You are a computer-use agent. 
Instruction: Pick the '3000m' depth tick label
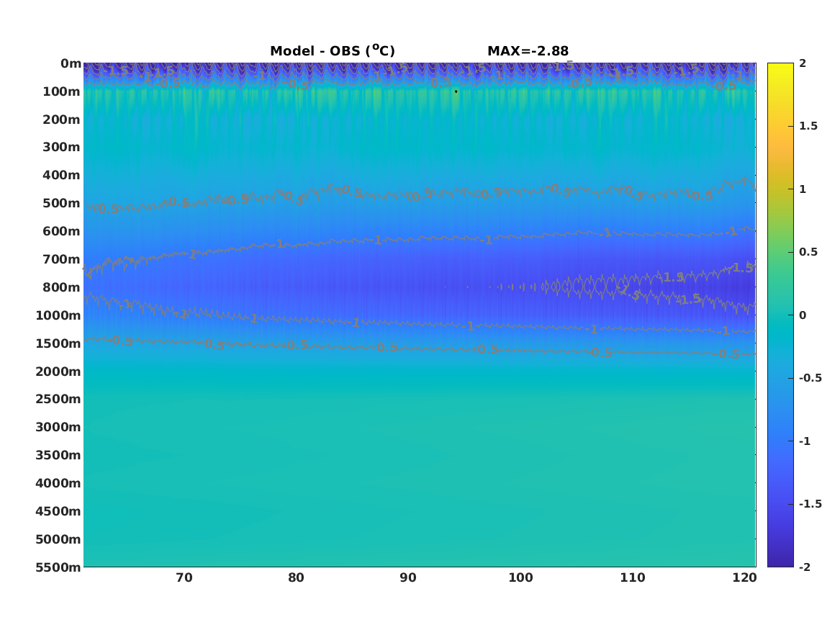pos(58,427)
